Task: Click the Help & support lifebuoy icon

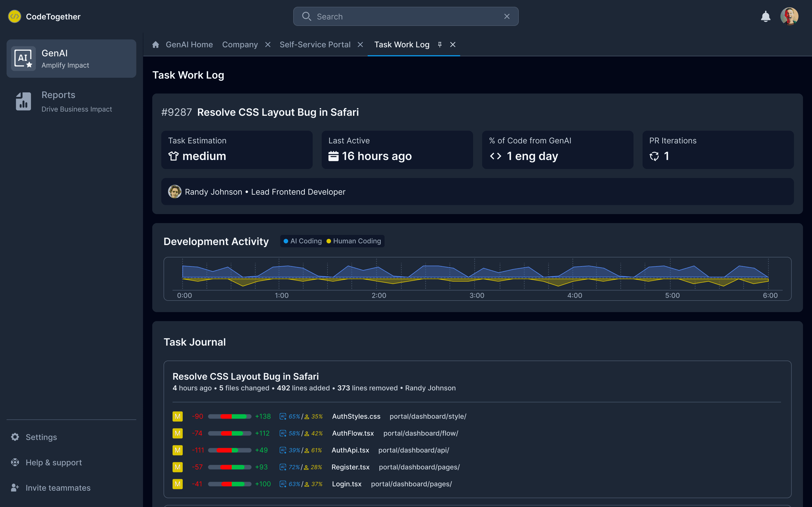Action: click(15, 462)
